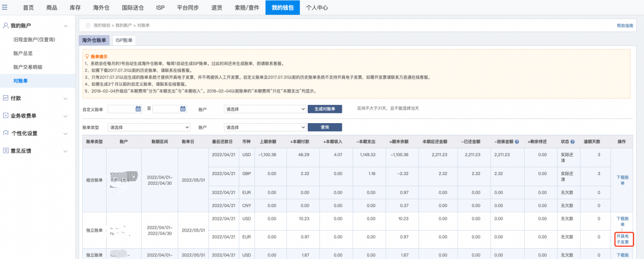Select the 我的钱包 menu
Viewport: 644px width, 259px height.
click(282, 8)
